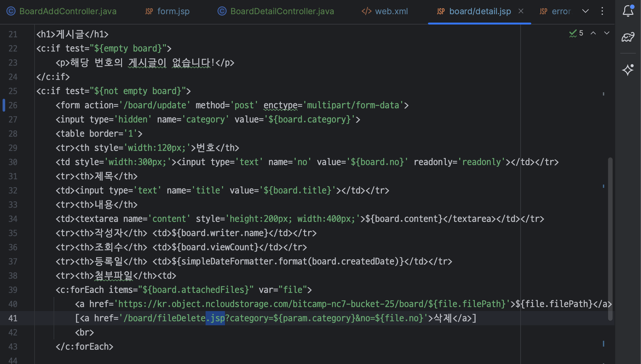This screenshot has height=364, width=641.
Task: Close the board/detail.jsp tab
Action: click(x=521, y=11)
